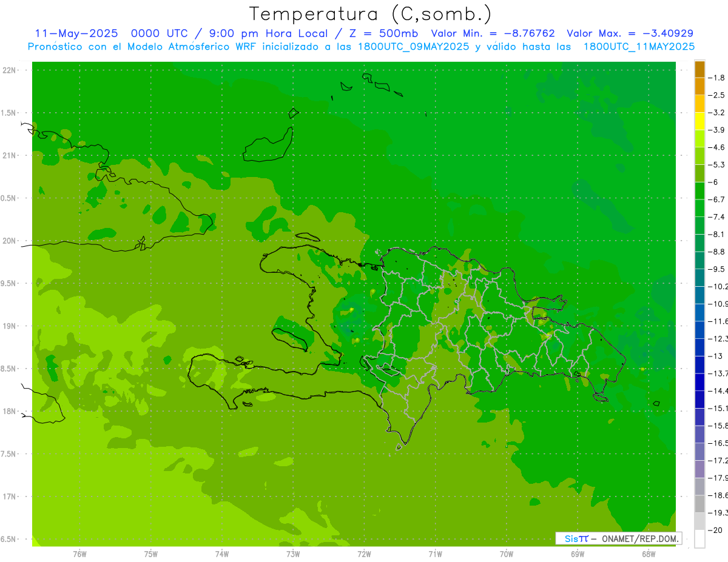
Task: Click the '-7.4' legend value
Action: point(717,217)
